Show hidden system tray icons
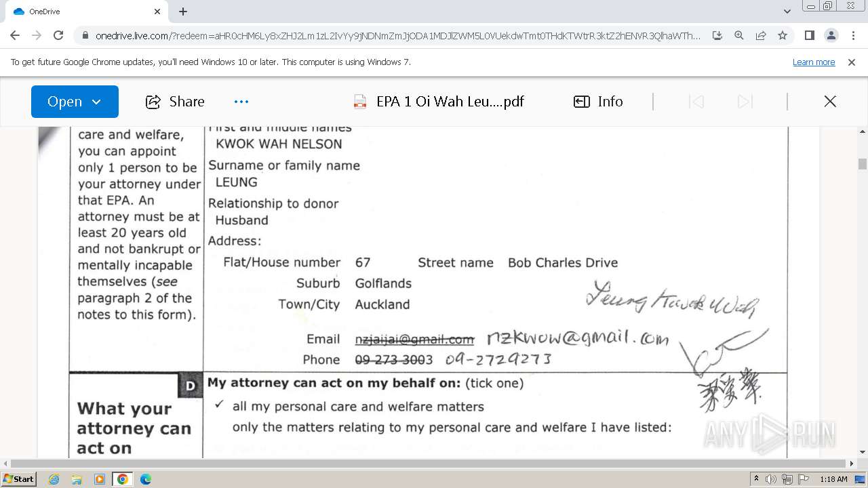This screenshot has height=488, width=868. point(757,479)
